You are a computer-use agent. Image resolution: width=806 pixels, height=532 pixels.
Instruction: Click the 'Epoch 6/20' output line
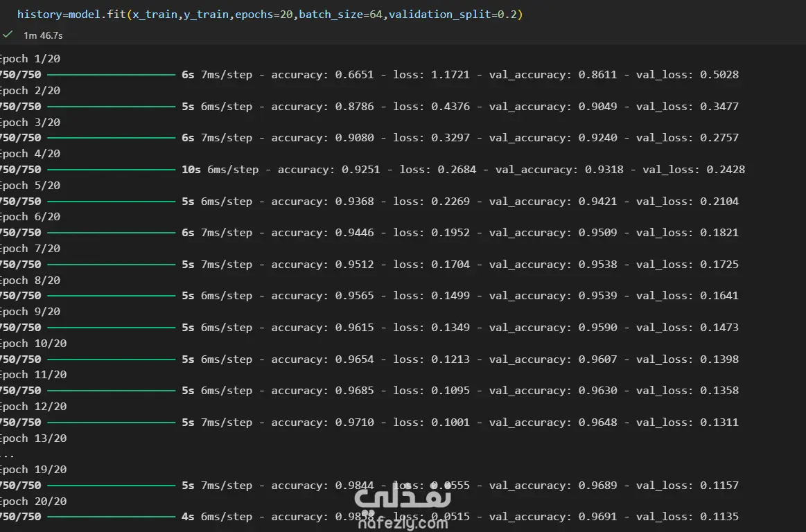[30, 217]
